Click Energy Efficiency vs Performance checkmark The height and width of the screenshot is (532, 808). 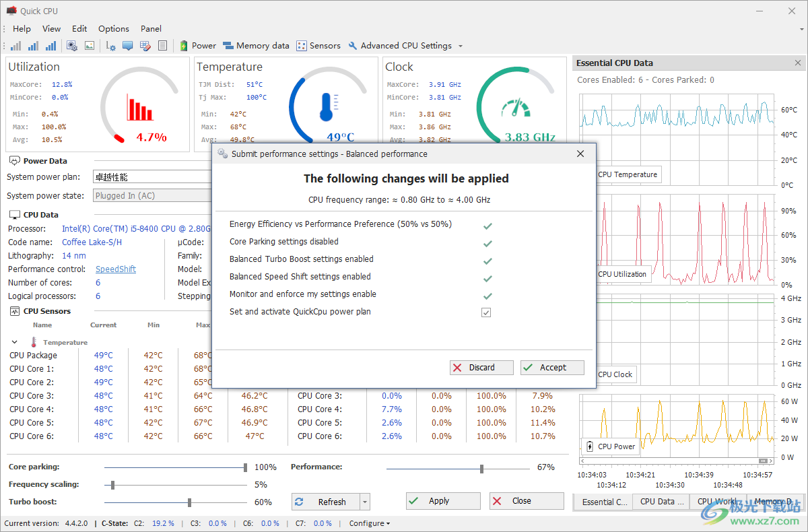click(x=487, y=226)
